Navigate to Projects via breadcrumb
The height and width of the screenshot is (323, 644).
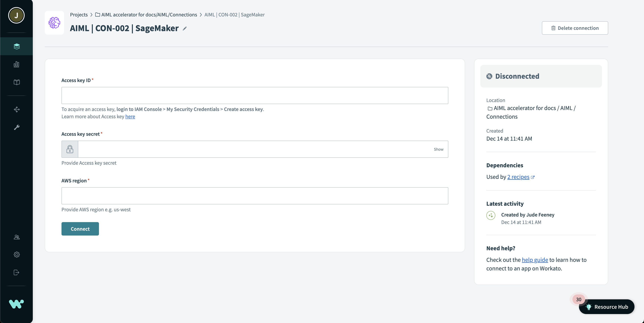[79, 15]
